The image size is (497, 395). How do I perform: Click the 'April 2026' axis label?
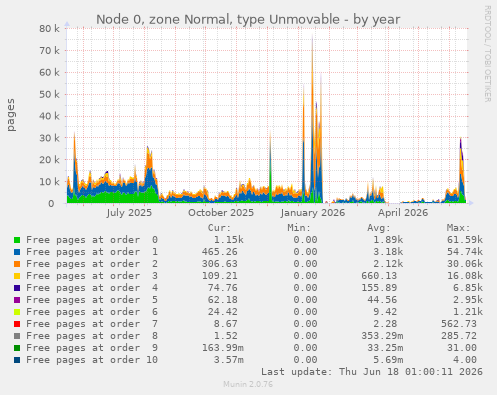(403, 213)
